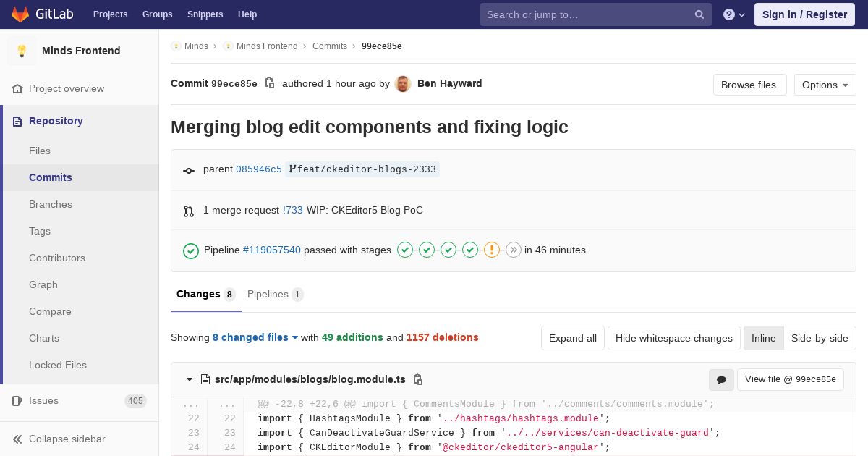Switch diff view to Side-by-side
This screenshot has width=868, height=456.
pos(820,338)
